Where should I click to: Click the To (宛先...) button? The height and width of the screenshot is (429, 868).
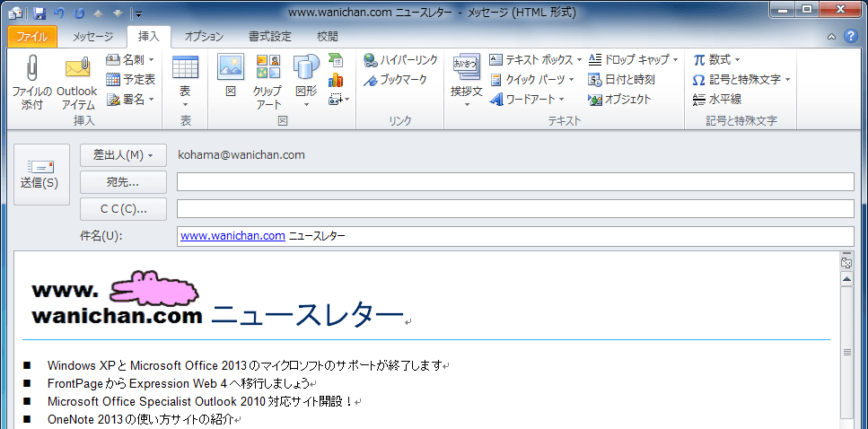[x=124, y=182]
